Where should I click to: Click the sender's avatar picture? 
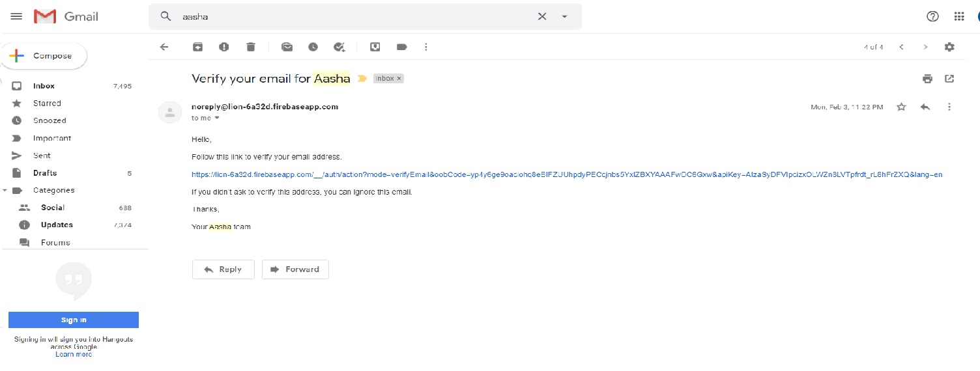pyautogui.click(x=170, y=112)
